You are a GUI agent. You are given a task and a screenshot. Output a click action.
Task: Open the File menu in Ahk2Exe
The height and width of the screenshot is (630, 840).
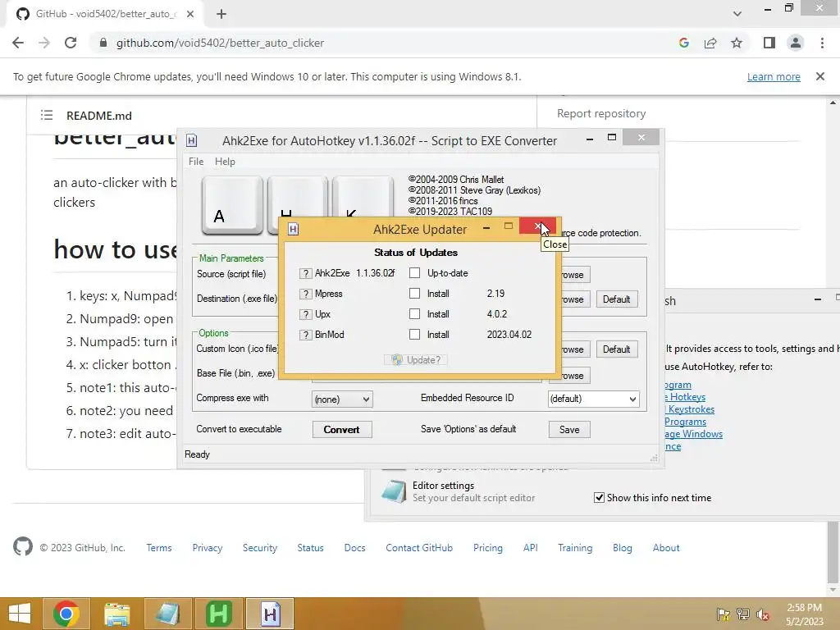point(196,162)
